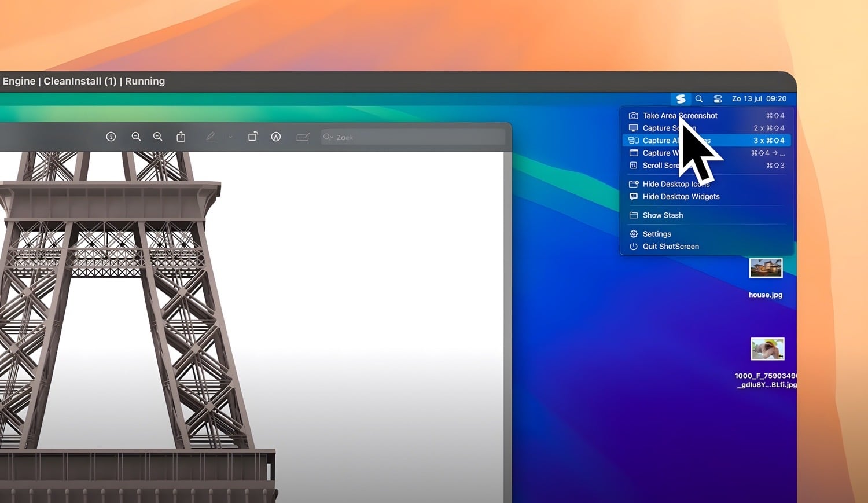
Task: Open Control Center from the menu bar
Action: point(718,99)
